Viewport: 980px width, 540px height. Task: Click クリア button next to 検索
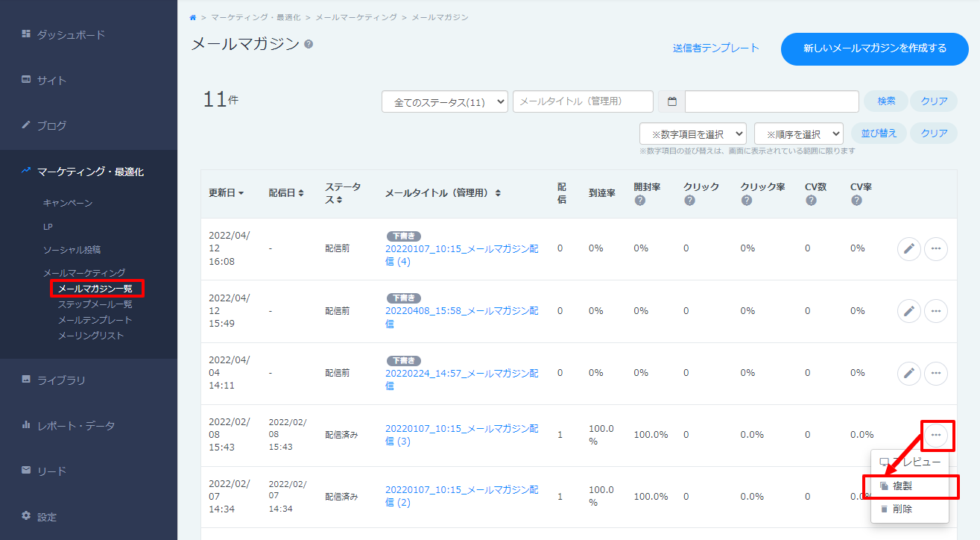tap(934, 101)
